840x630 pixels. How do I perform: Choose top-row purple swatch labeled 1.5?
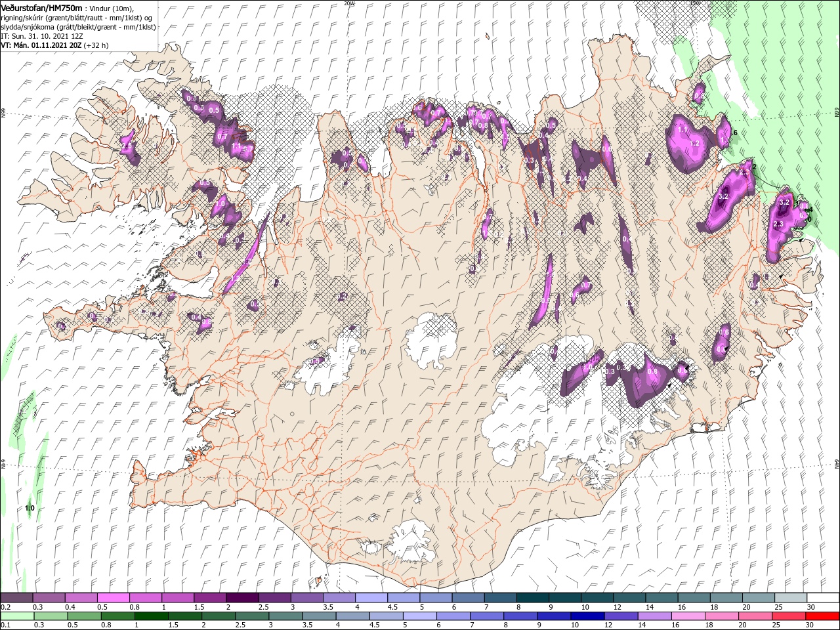pos(210,598)
